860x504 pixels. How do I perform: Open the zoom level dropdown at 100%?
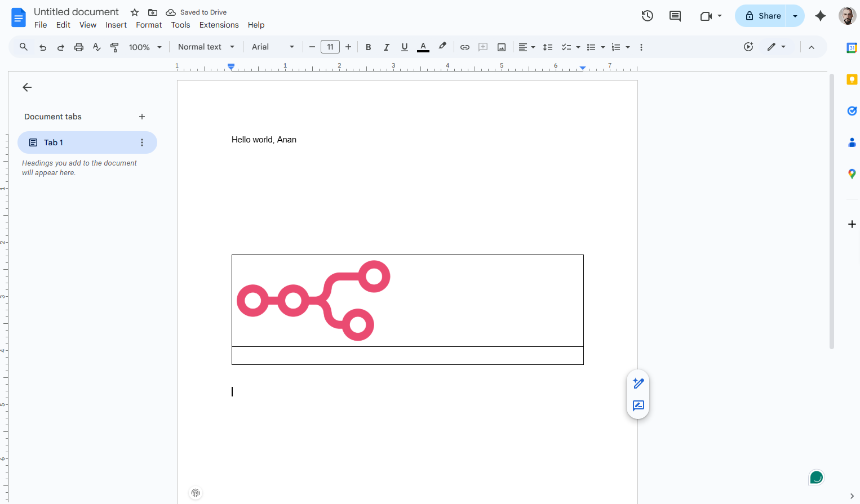[145, 47]
